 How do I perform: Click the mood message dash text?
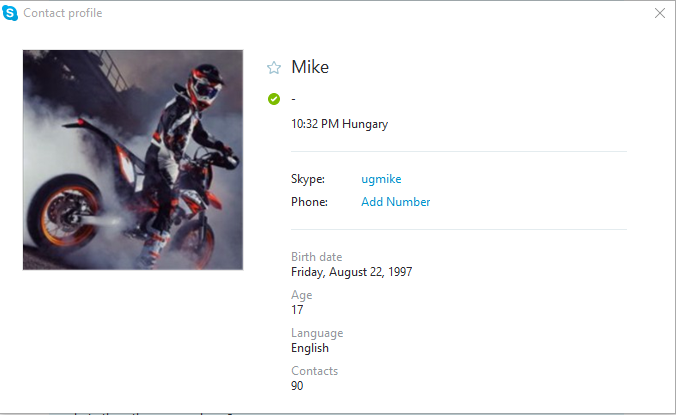coord(293,100)
